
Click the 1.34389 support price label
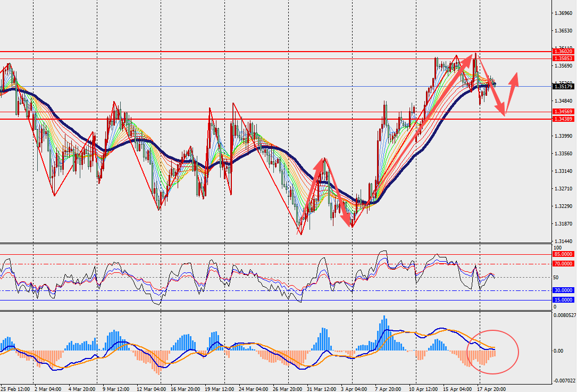coord(563,119)
